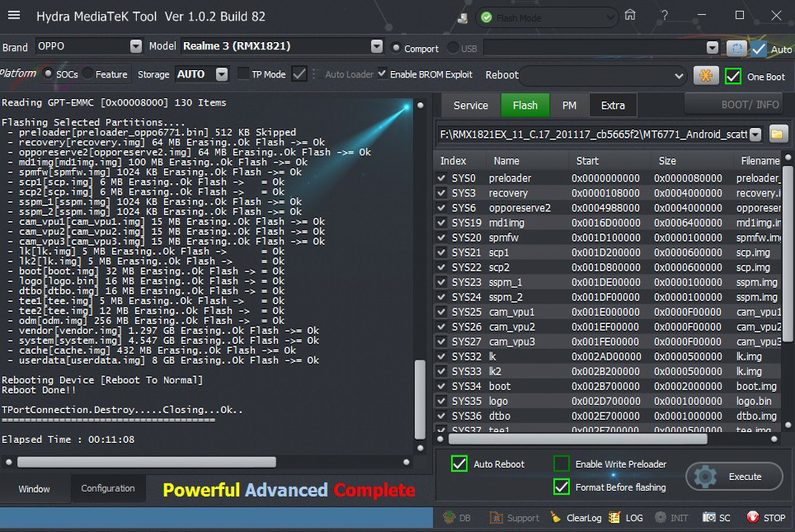795x532 pixels.
Task: Switch to the Extra tab
Action: coord(613,105)
